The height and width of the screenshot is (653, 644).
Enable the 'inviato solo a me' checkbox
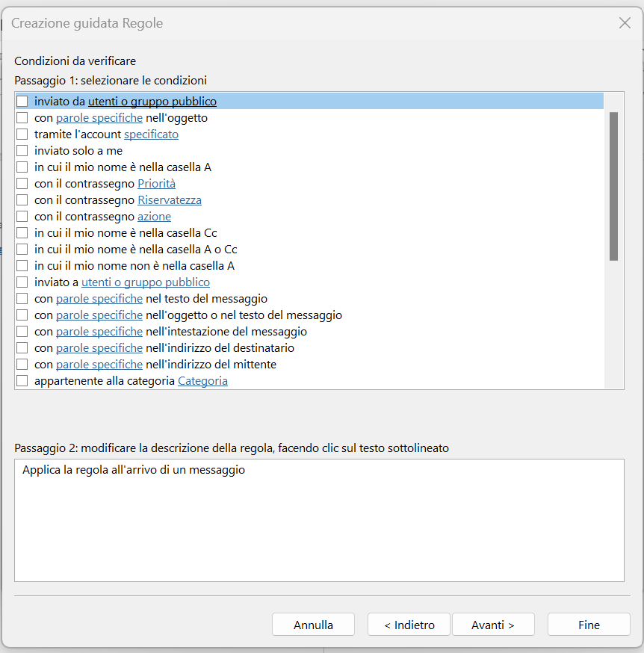tap(22, 150)
